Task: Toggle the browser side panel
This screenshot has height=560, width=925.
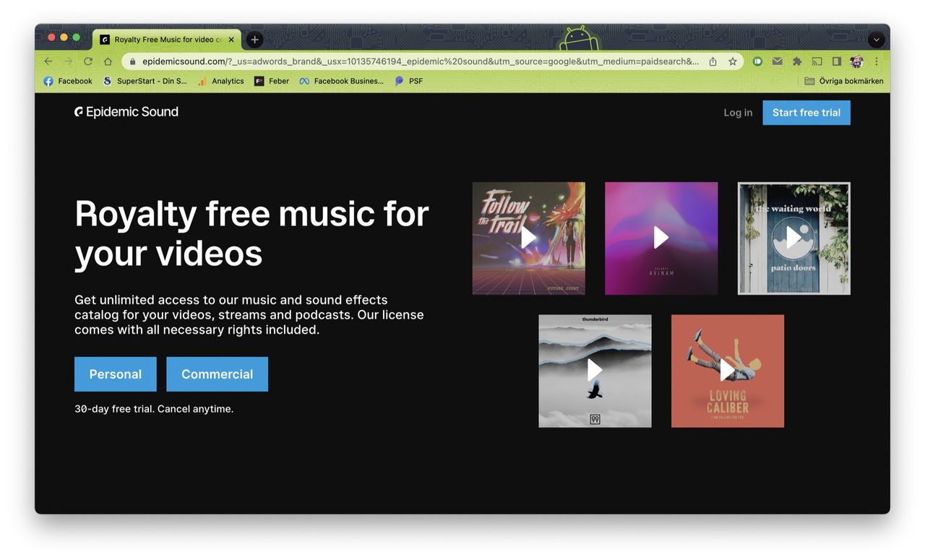Action: click(x=837, y=61)
